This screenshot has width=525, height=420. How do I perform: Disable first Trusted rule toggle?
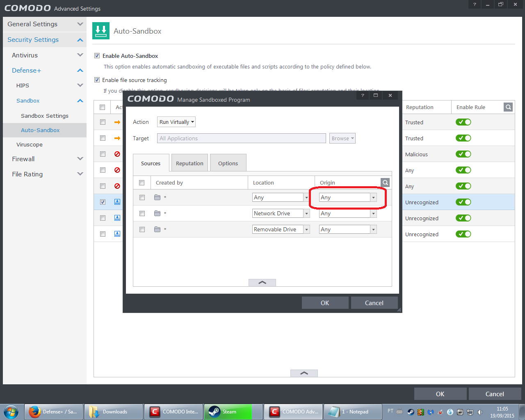click(463, 122)
